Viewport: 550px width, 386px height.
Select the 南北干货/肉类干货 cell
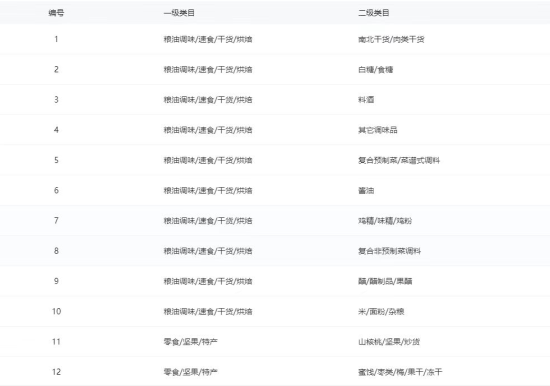(x=391, y=39)
